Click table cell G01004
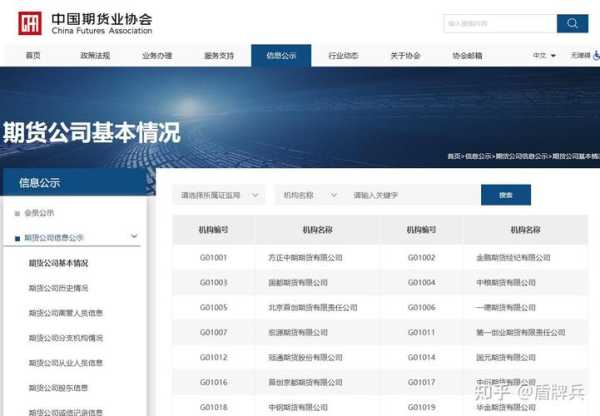 (421, 282)
